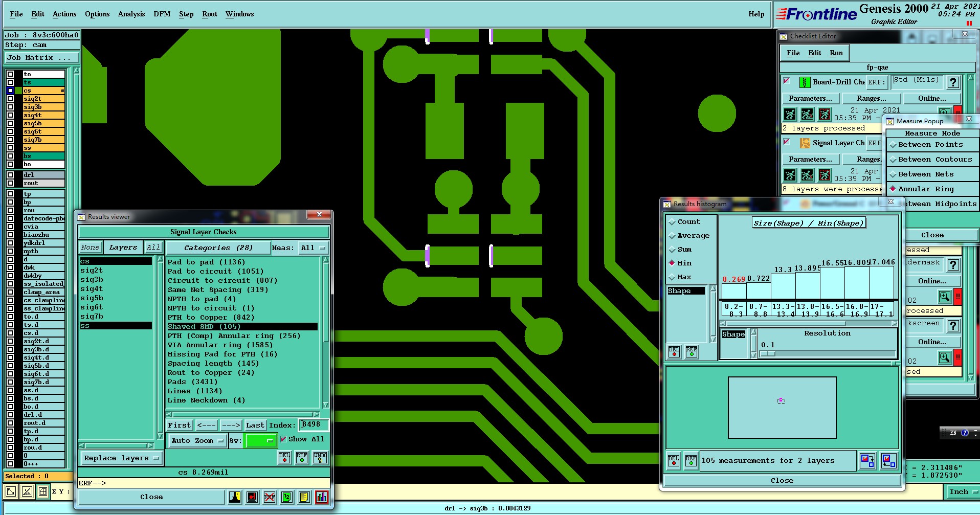The height and width of the screenshot is (515, 980).
Task: Open the Auto Zoom dropdown
Action: (x=197, y=441)
